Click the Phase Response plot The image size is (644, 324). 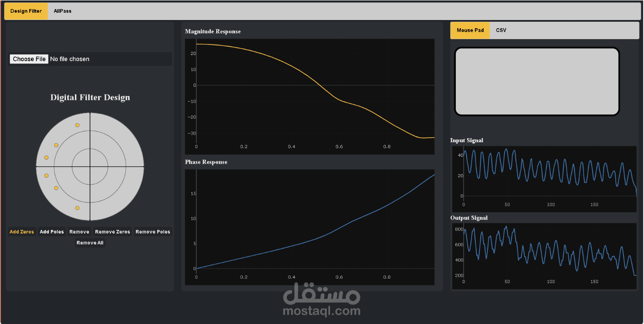310,227
